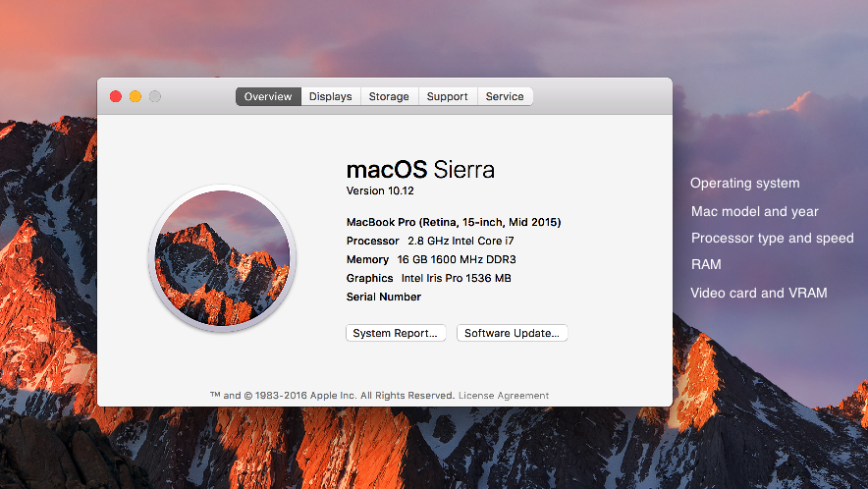Click the 'Serial Number' label
The width and height of the screenshot is (868, 489).
[384, 297]
